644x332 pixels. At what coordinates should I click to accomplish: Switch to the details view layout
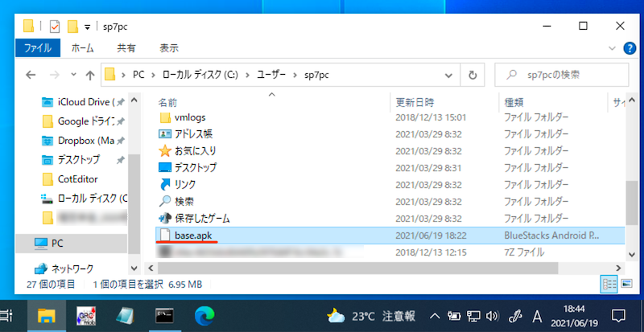point(606,284)
